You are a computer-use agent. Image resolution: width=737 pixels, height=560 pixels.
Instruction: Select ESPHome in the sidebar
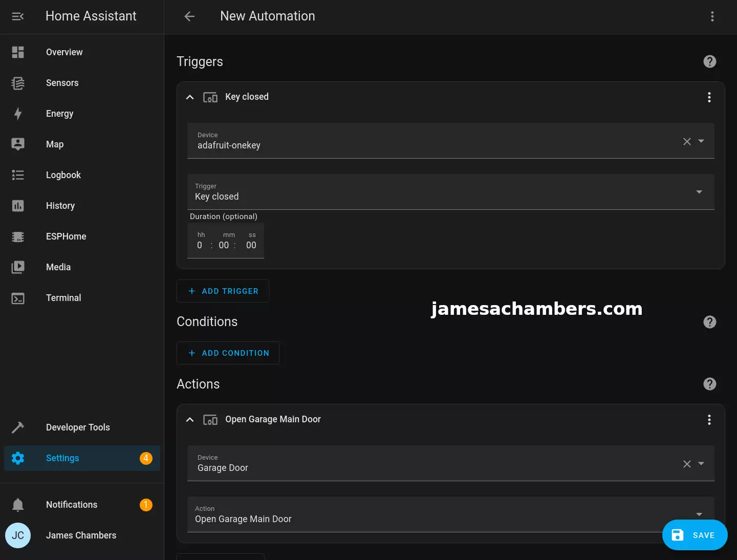tap(82, 236)
